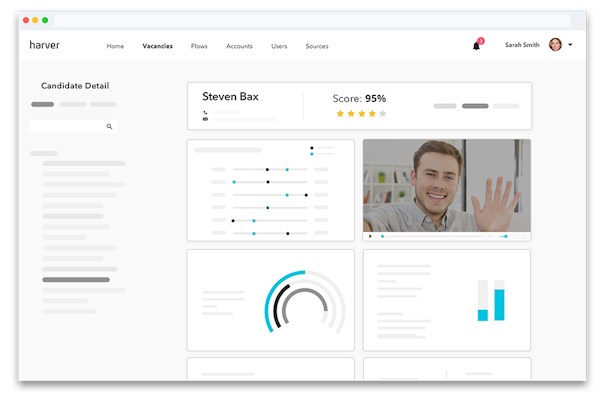The width and height of the screenshot is (600, 400).
Task: Click the harver logo
Action: pyautogui.click(x=44, y=45)
